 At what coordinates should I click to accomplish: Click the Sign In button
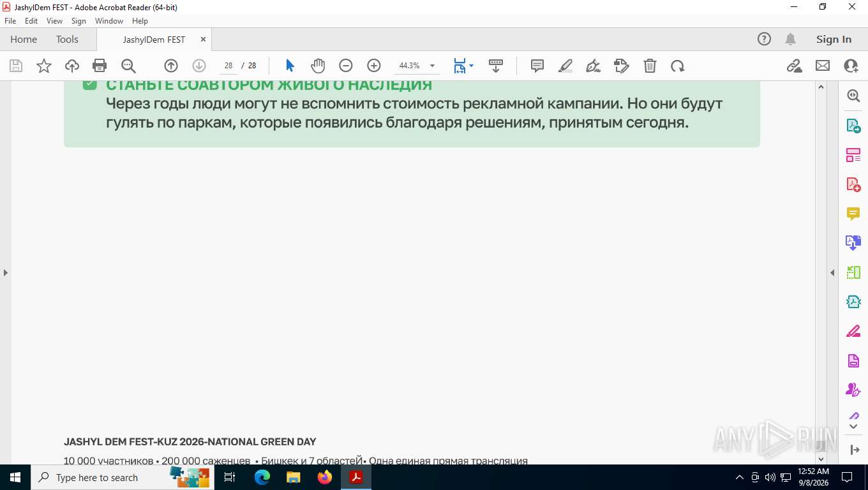[834, 39]
